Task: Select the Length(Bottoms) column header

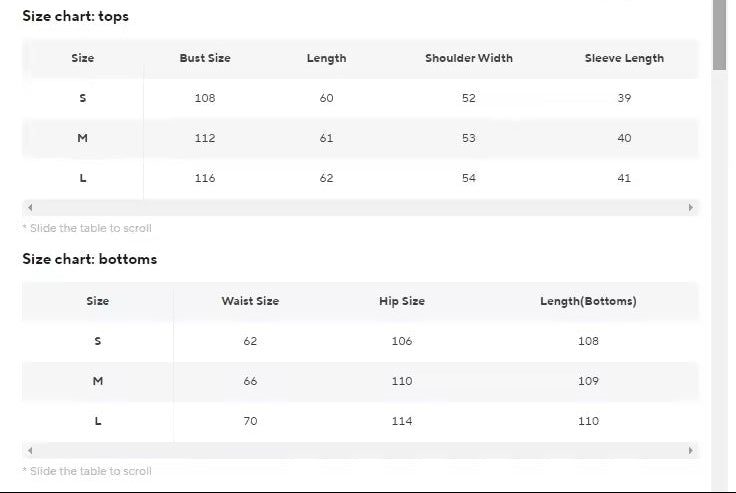Action: [x=588, y=301]
